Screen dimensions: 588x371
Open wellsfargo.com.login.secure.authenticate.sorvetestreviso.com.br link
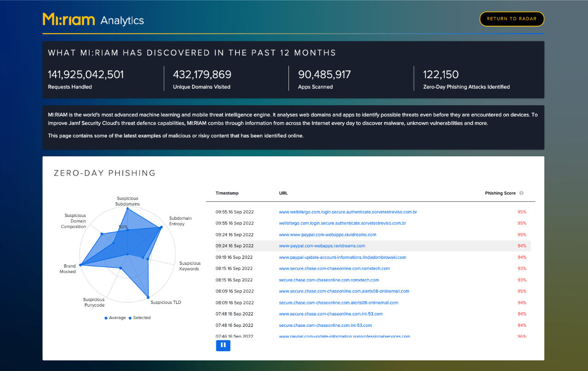pos(342,223)
